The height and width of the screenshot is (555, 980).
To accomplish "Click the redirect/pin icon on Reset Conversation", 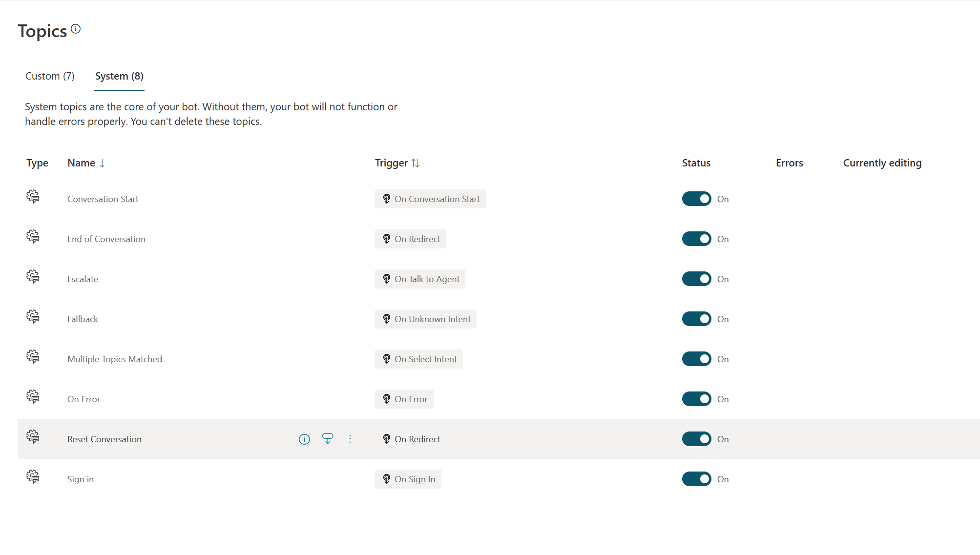I will tap(327, 439).
